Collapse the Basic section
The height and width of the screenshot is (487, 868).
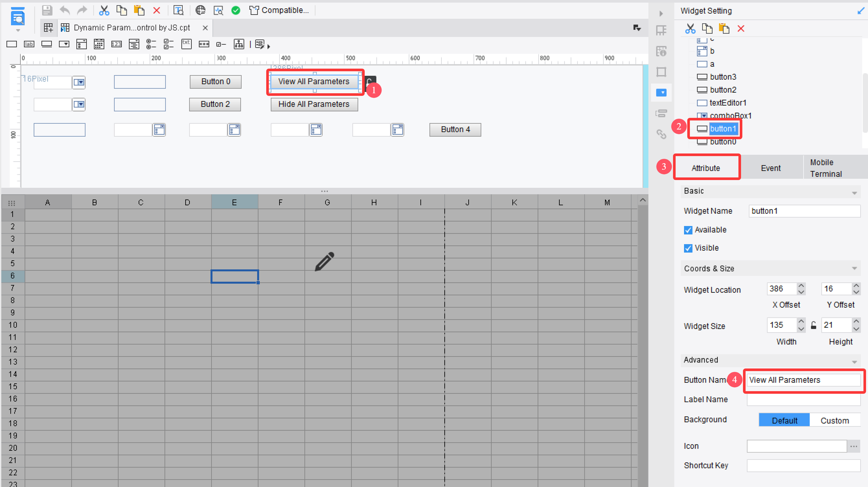[854, 193]
